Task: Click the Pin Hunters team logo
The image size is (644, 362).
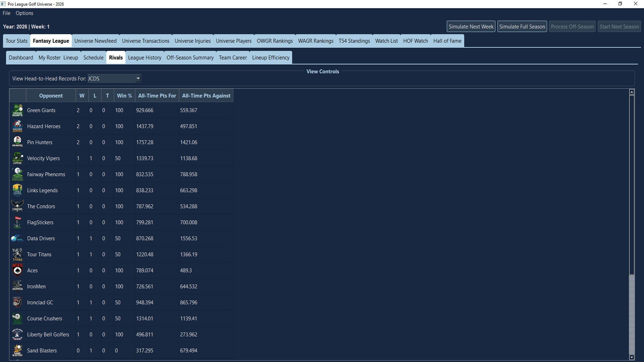Action: pos(17,142)
